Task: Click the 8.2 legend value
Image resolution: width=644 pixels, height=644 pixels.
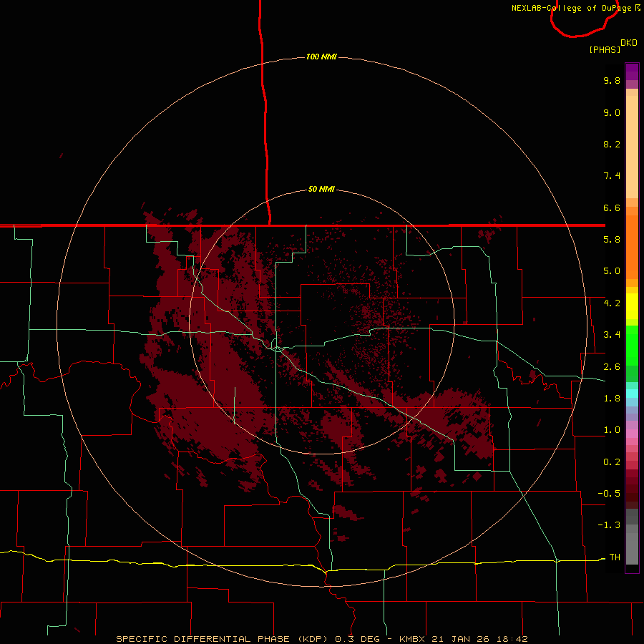Action: [x=612, y=144]
